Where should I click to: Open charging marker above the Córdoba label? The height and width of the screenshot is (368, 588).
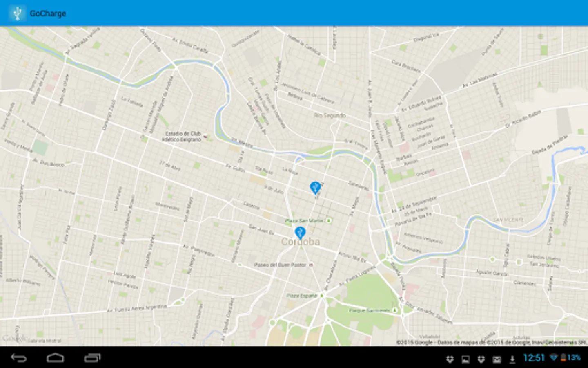pos(300,233)
